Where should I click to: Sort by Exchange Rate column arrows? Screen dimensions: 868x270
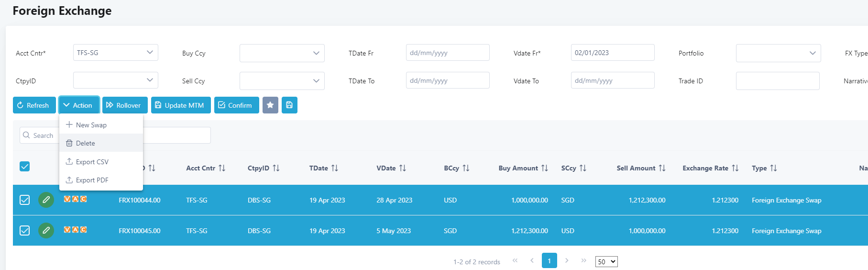(735, 168)
